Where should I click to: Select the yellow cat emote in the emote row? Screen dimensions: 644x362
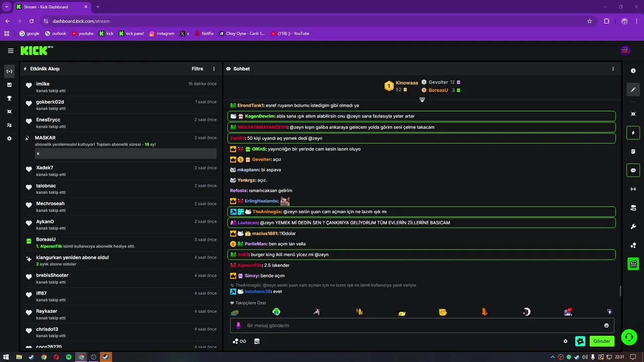click(x=443, y=312)
